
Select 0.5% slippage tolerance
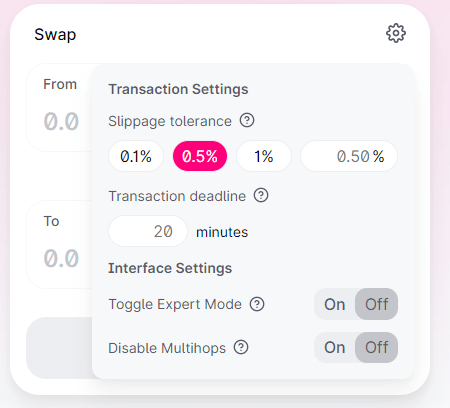click(x=200, y=156)
